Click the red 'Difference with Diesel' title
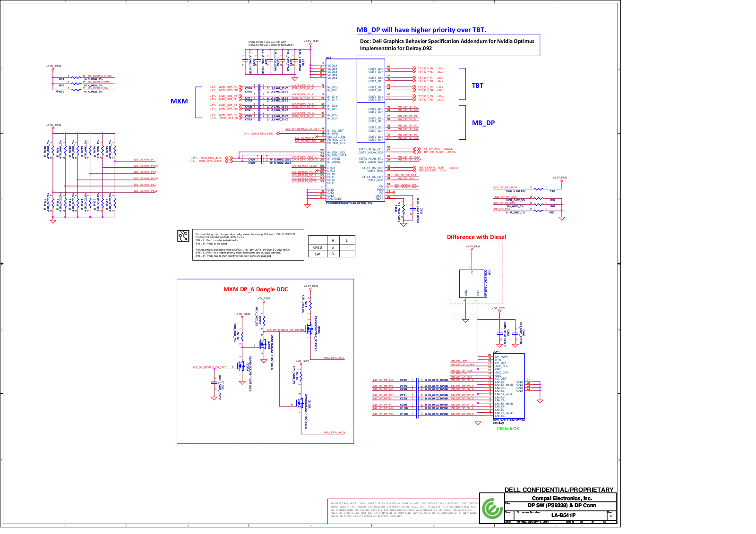The image size is (756, 534). (x=476, y=237)
